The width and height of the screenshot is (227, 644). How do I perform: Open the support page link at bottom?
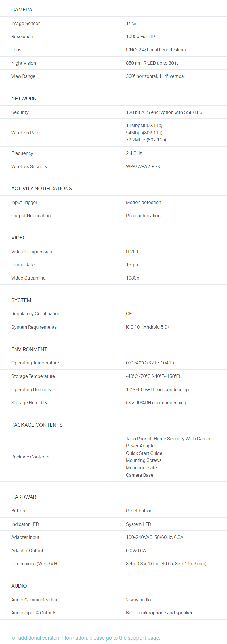coord(85,638)
